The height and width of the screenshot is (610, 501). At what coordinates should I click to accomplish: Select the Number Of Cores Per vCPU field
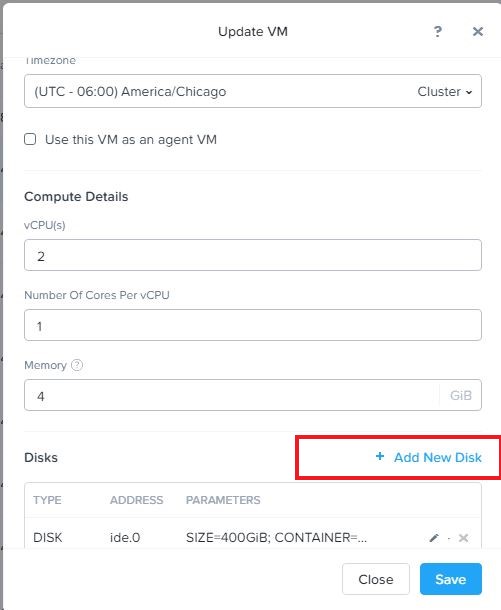[x=253, y=325]
